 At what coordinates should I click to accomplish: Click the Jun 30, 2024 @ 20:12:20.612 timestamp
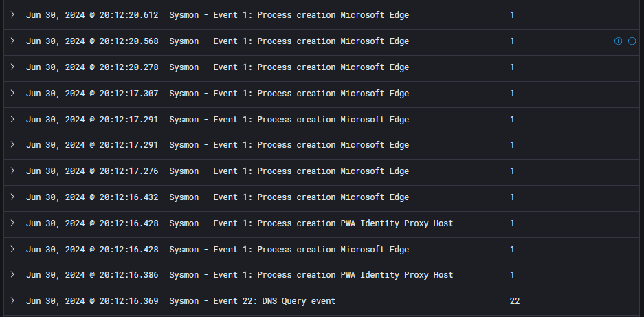(92, 15)
